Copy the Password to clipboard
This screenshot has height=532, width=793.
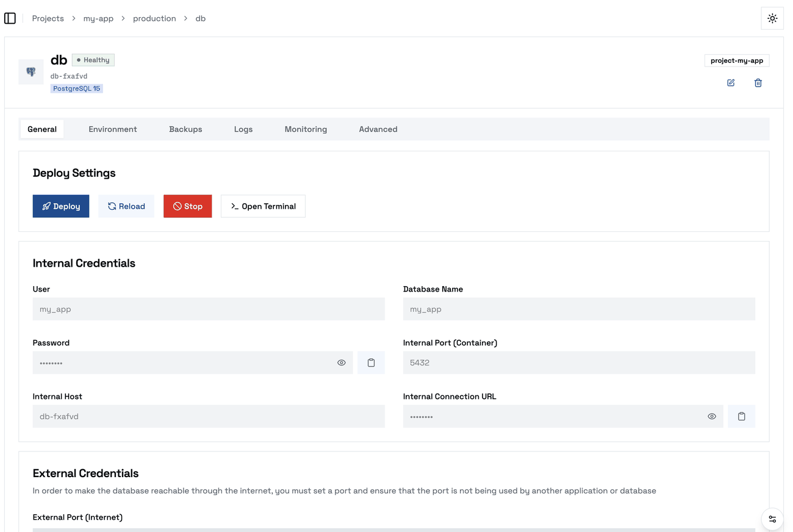coord(371,363)
